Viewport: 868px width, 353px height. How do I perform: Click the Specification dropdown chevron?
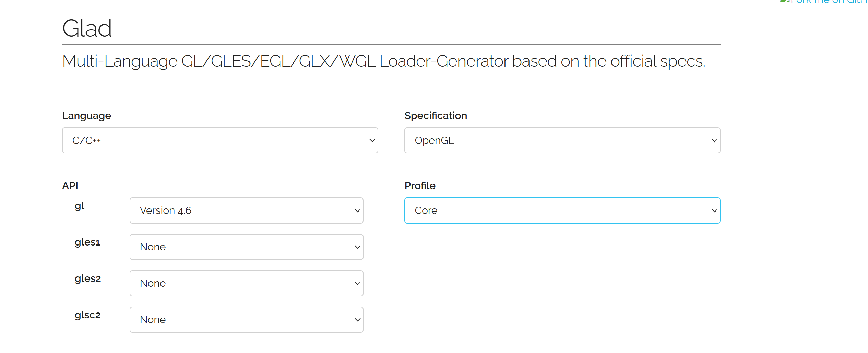[x=714, y=140]
